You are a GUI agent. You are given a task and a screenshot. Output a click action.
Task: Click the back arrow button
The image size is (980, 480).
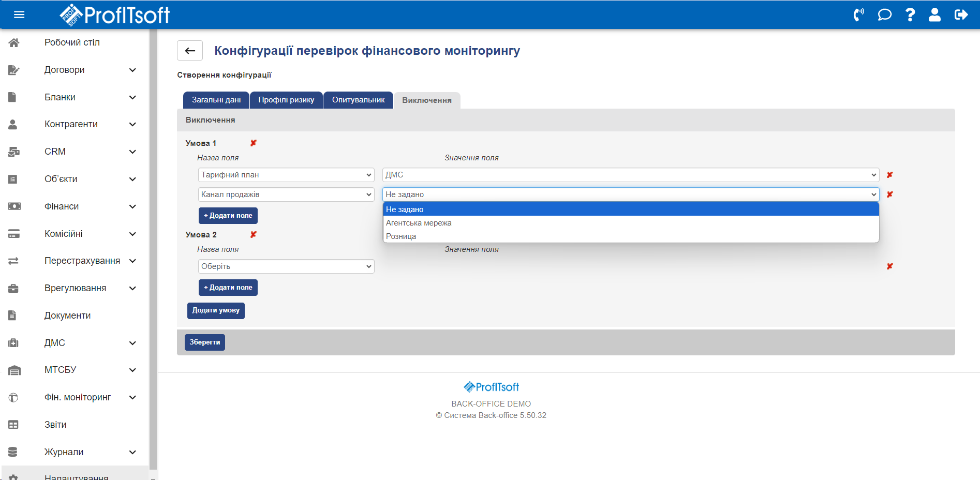click(x=190, y=51)
